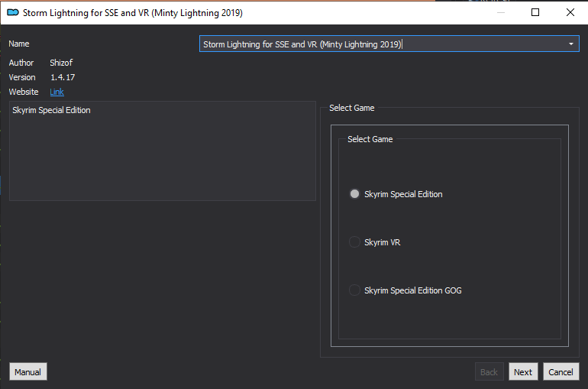This screenshot has height=389, width=588.
Task: Open the mod Website link
Action: 57,92
